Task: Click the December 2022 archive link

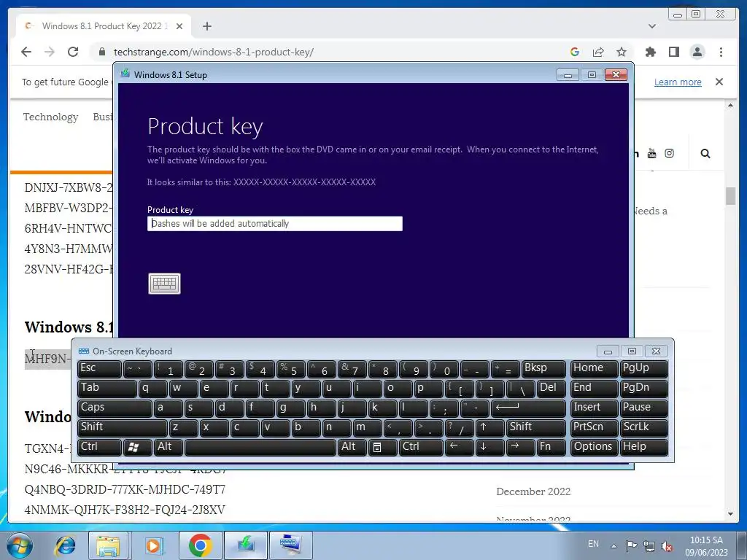Action: coord(533,491)
